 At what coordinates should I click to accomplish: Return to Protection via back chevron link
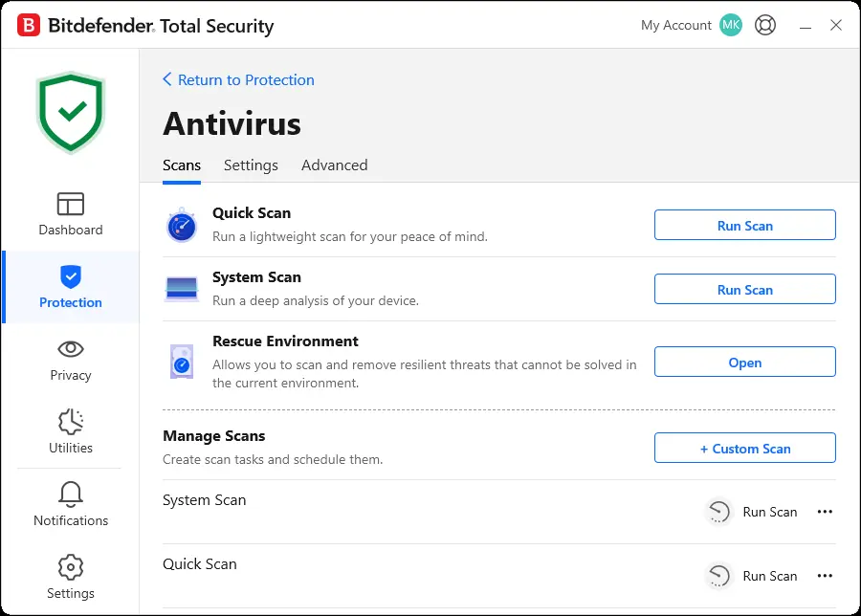tap(238, 79)
